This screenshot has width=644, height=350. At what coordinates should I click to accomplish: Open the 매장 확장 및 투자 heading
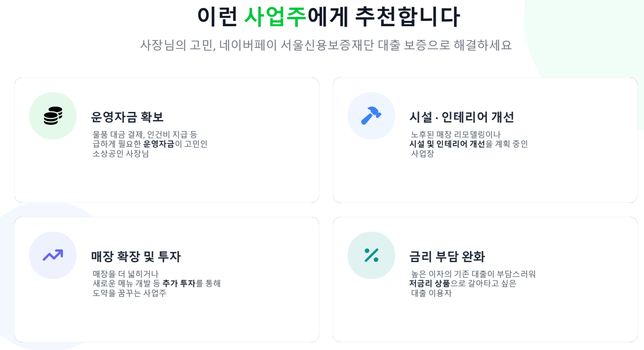136,256
